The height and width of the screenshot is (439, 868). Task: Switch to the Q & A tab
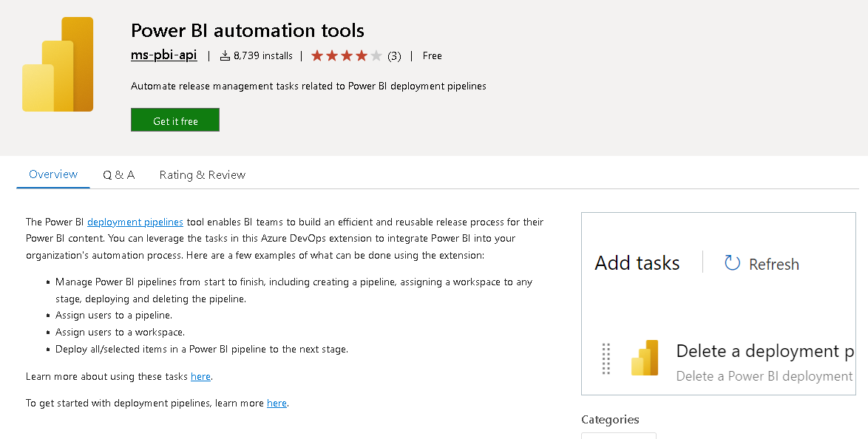[118, 174]
